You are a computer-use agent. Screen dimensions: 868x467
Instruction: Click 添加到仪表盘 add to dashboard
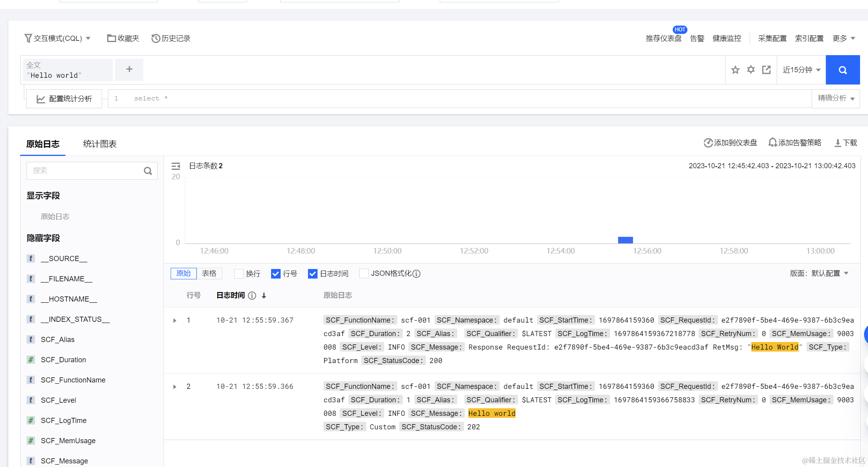tap(730, 143)
